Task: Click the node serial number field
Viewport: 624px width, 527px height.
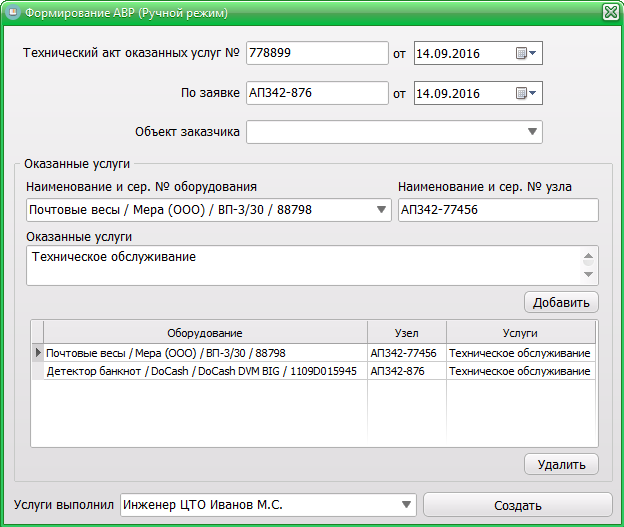Action: (x=496, y=210)
